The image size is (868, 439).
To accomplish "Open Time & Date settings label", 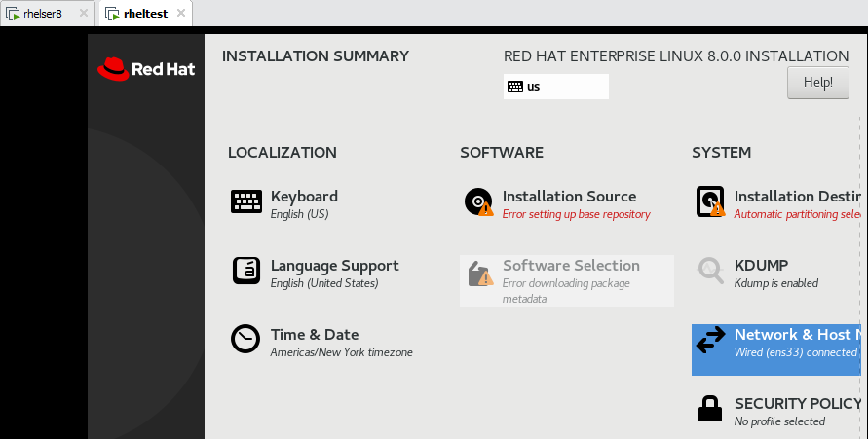I will click(315, 335).
